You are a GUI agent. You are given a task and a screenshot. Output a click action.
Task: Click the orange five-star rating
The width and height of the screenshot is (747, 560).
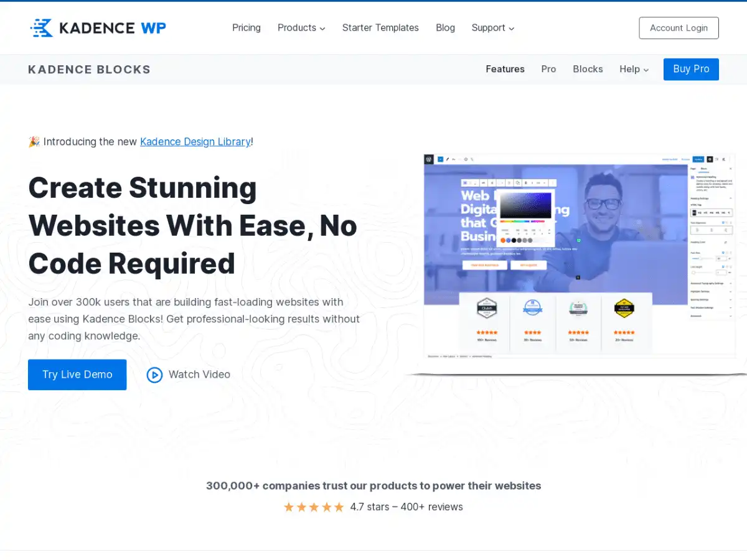tap(314, 507)
